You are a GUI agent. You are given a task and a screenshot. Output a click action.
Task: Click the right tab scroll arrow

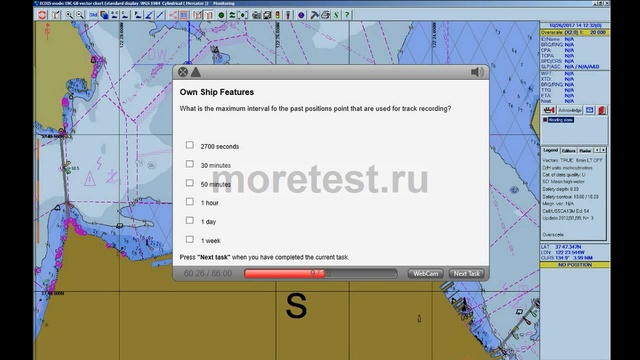click(603, 150)
